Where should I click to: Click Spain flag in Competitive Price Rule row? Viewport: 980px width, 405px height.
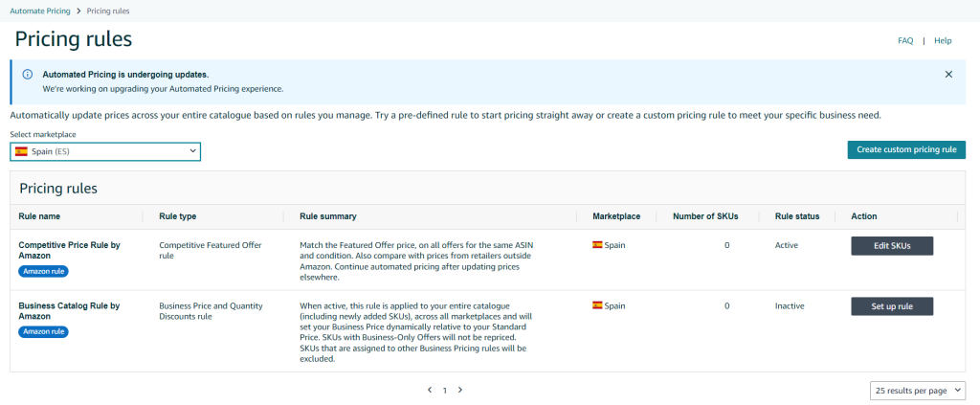tap(597, 245)
